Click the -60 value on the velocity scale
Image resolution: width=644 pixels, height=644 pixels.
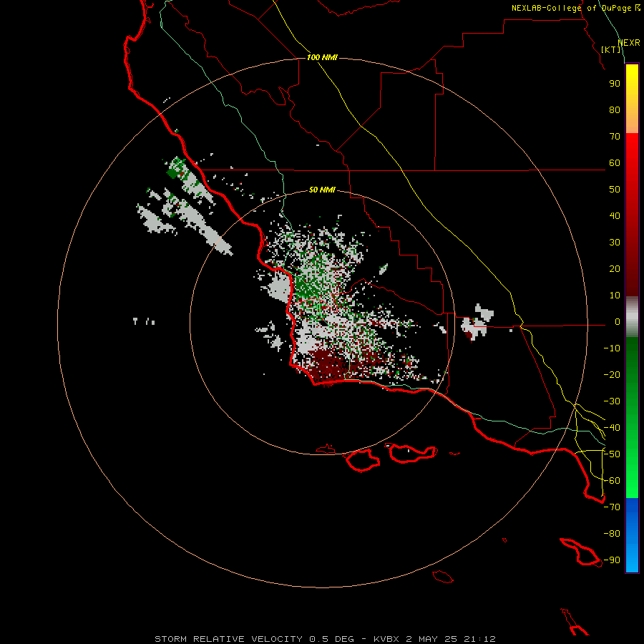point(612,481)
